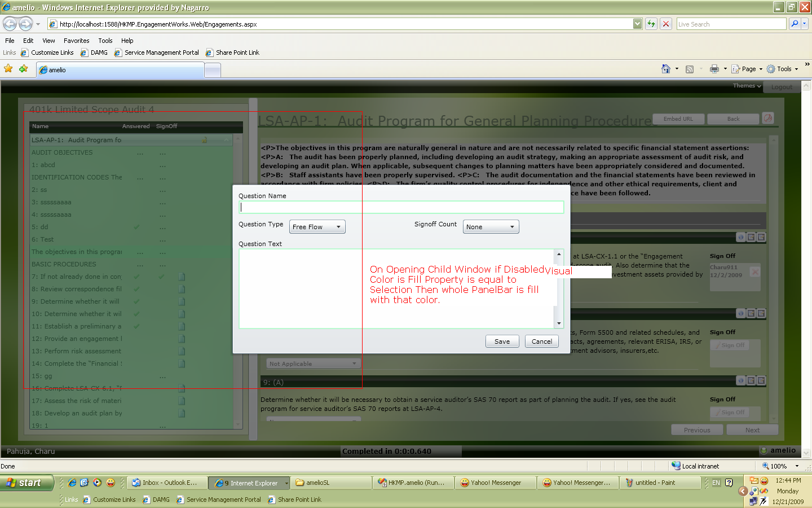The image size is (812, 508).
Task: Open the Favorites menu
Action: point(76,41)
